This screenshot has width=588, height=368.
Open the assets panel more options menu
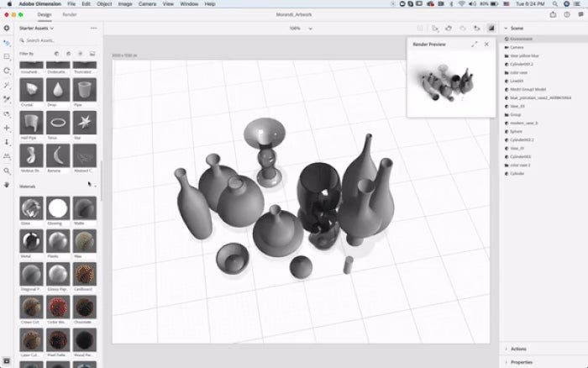pyautogui.click(x=93, y=28)
